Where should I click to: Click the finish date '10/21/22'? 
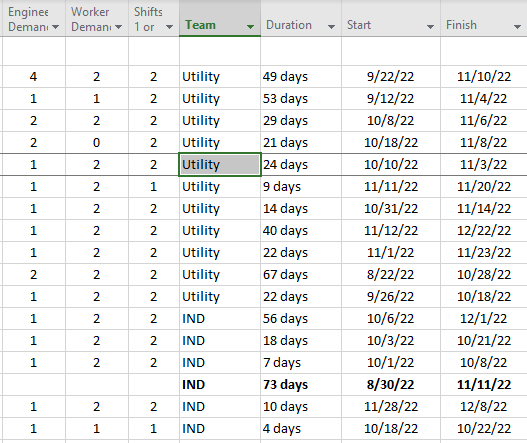pos(484,341)
